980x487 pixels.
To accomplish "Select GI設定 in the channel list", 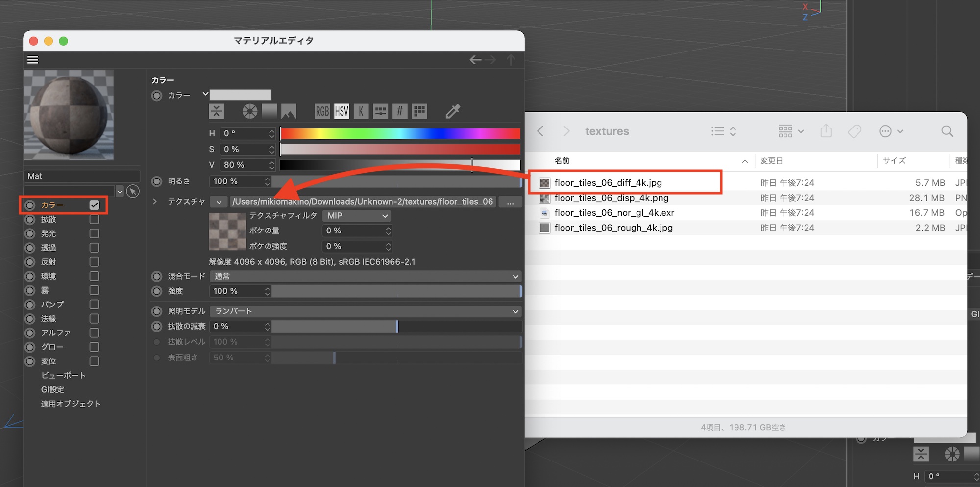I will coord(53,389).
